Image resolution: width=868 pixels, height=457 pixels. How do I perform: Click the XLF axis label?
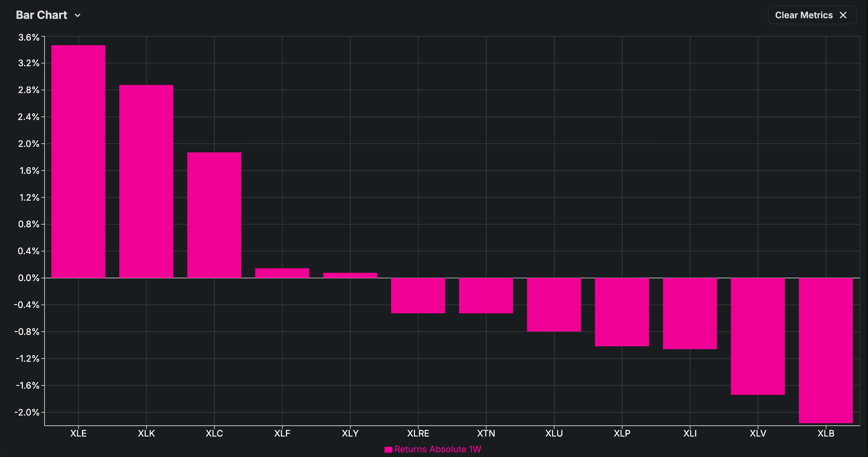coord(282,433)
